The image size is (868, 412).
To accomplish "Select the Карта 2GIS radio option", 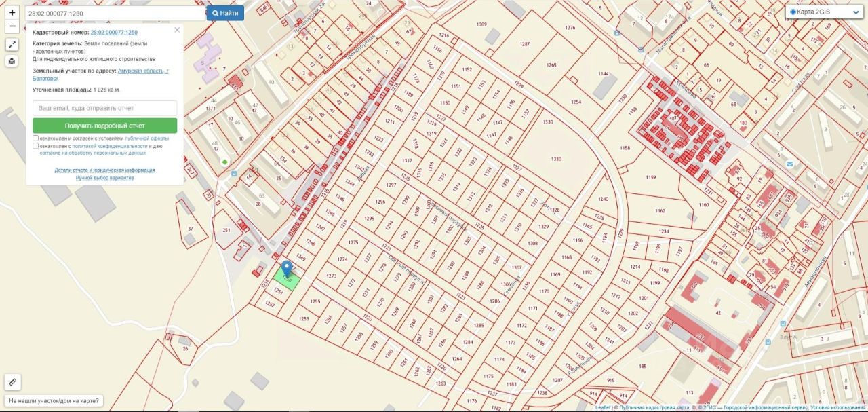I will [793, 12].
